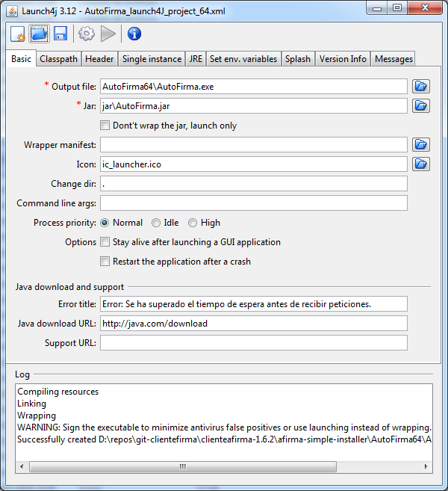Click the Launch4j title bar icon
The height and width of the screenshot is (491, 448).
tap(12, 11)
